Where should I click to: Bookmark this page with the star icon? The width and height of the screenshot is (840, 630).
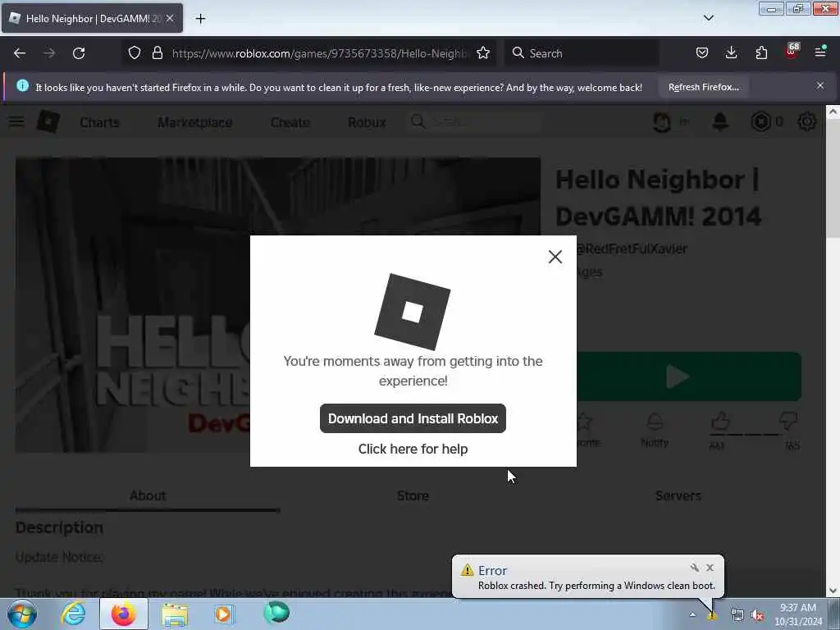pyautogui.click(x=482, y=53)
